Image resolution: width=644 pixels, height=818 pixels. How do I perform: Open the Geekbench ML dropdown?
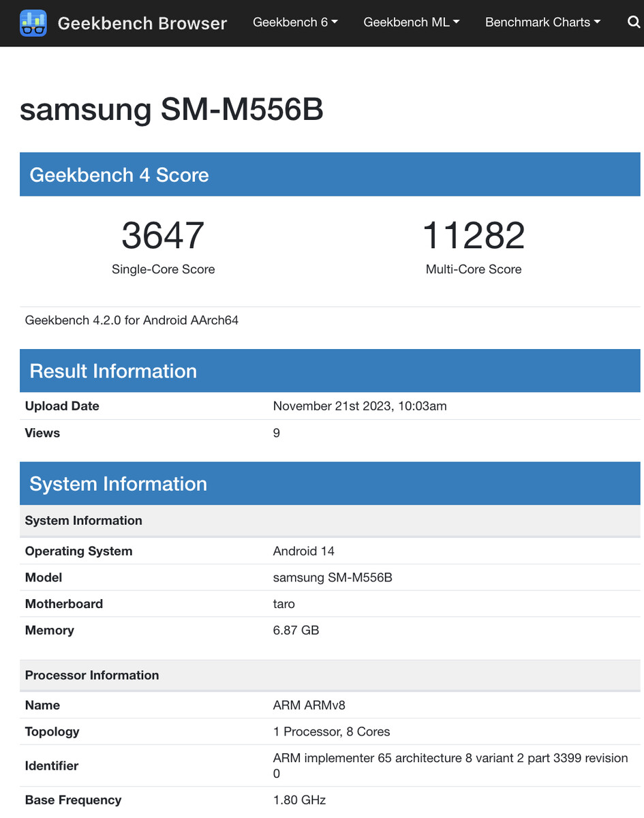[411, 22]
